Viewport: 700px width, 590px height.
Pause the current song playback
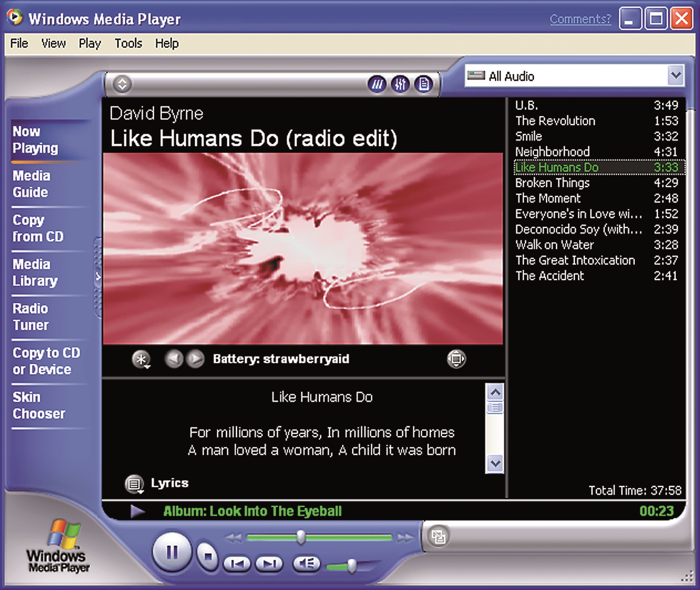point(172,552)
